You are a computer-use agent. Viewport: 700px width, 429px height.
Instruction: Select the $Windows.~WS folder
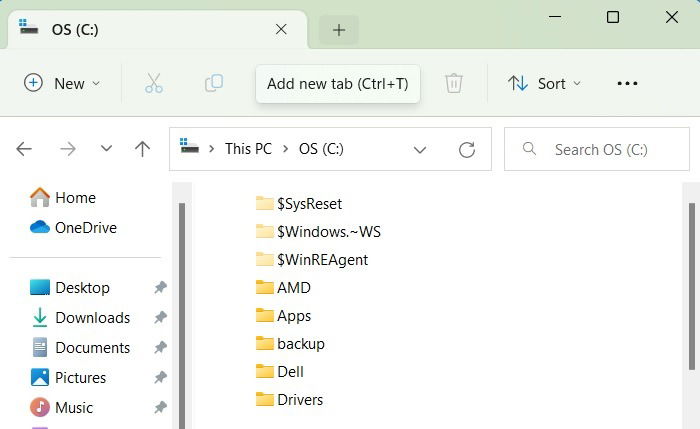(318, 232)
